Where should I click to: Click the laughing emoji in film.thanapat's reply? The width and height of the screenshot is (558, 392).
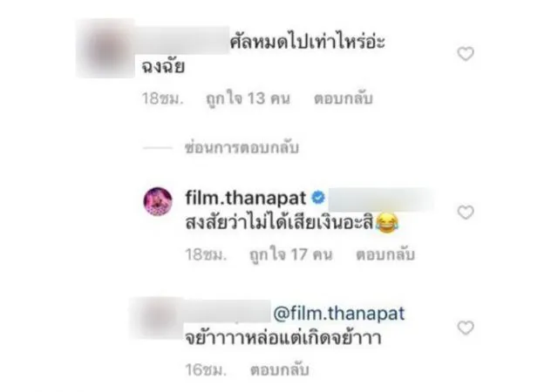click(387, 224)
